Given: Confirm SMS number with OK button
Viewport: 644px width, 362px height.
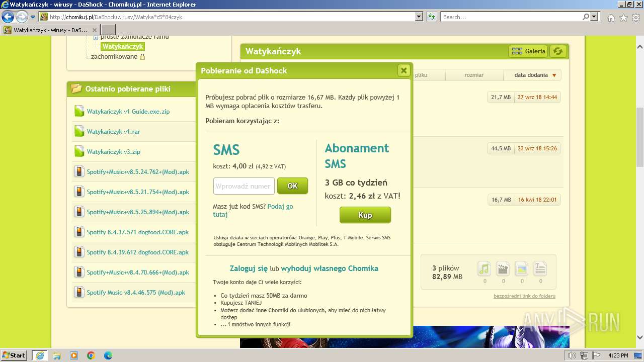Looking at the screenshot, I should pos(292,186).
